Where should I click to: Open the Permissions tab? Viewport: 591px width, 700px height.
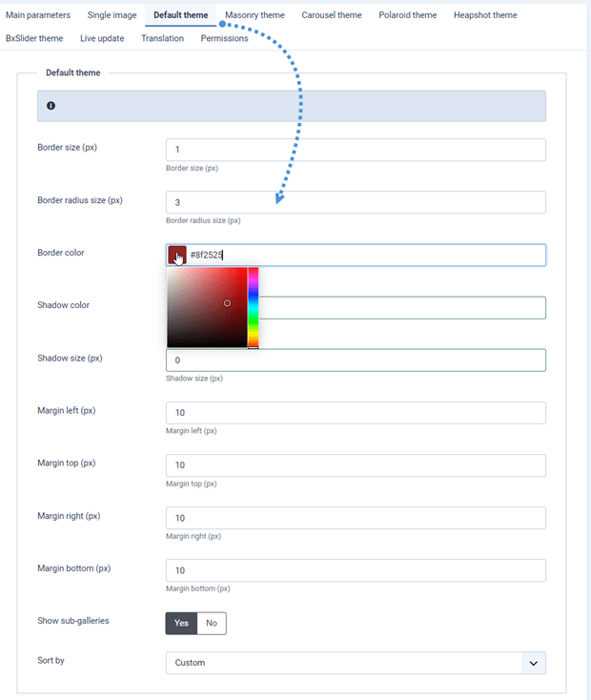pos(224,38)
